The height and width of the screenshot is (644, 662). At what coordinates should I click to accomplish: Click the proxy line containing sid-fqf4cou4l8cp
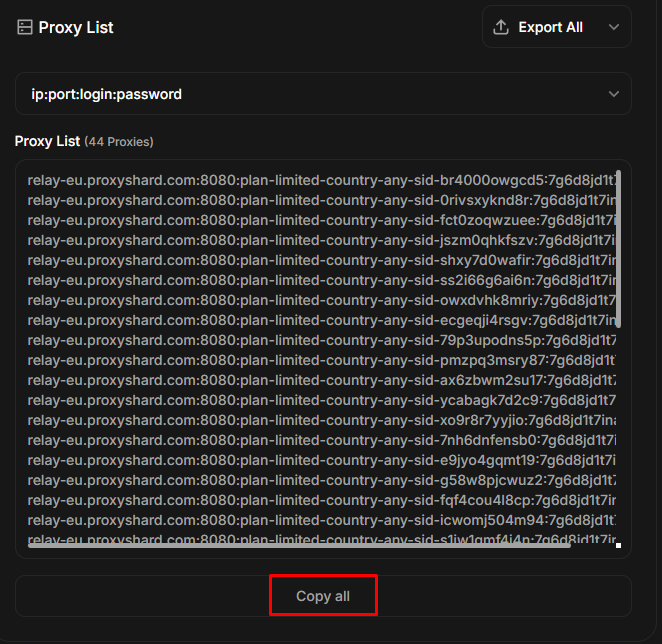(x=320, y=500)
